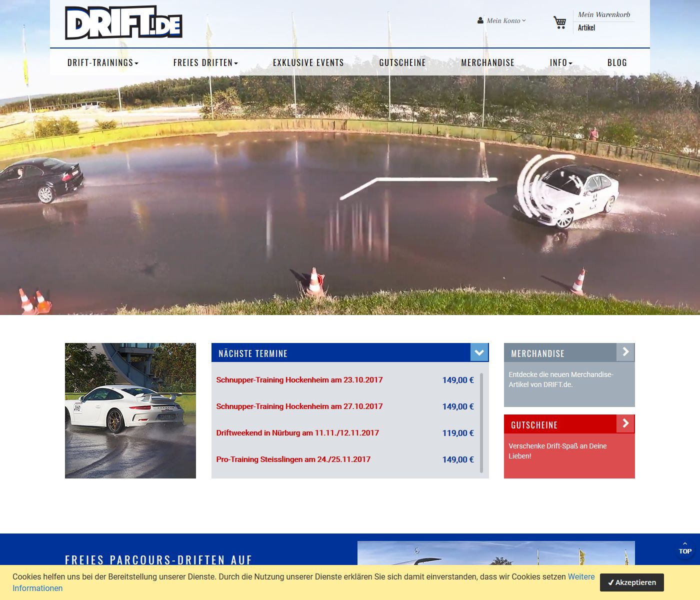Click the termine list scrollbar
Screen dimensions: 700x600
coord(481,422)
